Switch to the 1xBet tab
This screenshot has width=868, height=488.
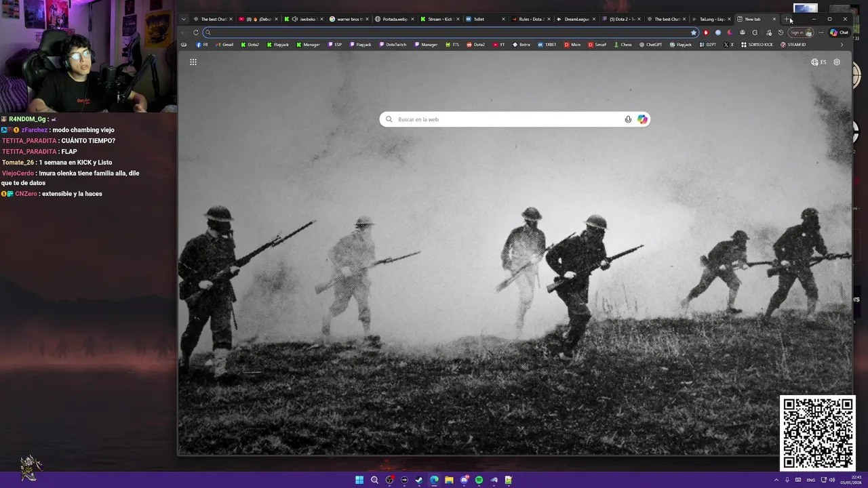486,19
